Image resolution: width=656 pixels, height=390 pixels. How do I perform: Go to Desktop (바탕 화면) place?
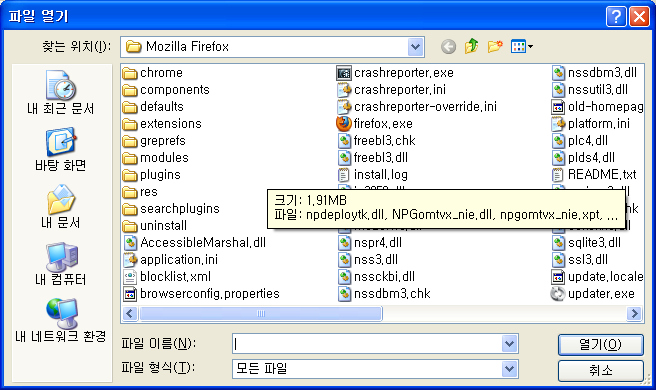(x=61, y=150)
